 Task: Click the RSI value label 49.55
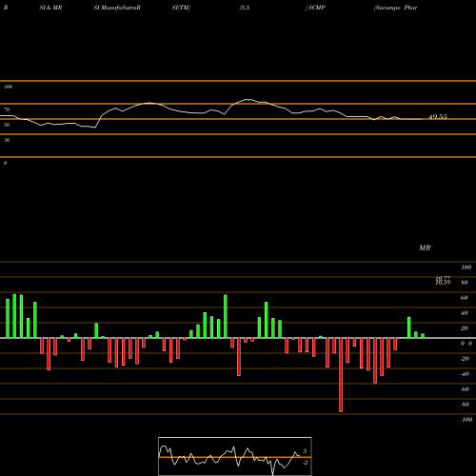coord(438,117)
